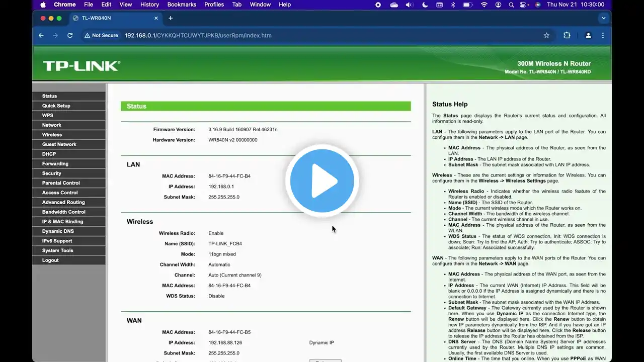Expand the Security menu item
Screen dimensions: 644x362
(x=69, y=173)
